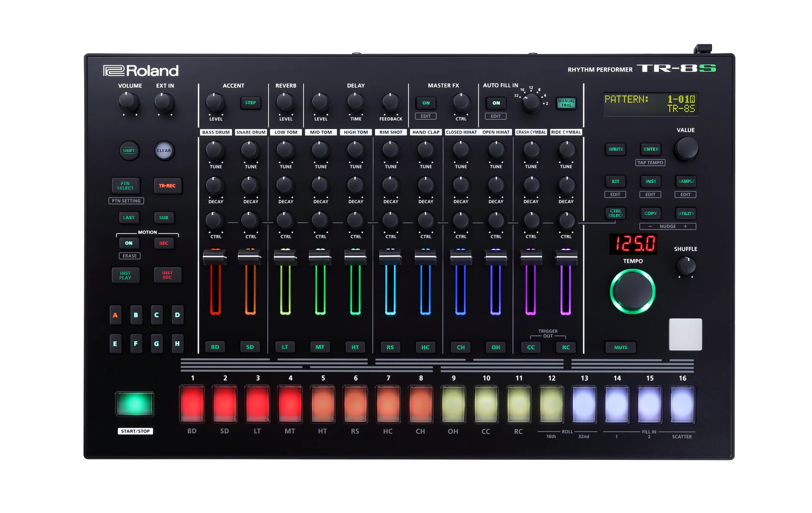Click the SHUFFLE knob

pyautogui.click(x=686, y=266)
